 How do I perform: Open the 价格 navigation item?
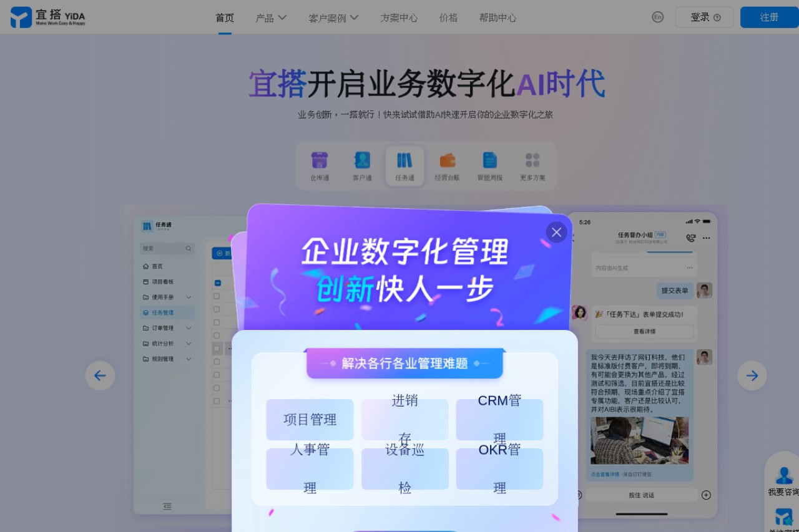pyautogui.click(x=448, y=17)
